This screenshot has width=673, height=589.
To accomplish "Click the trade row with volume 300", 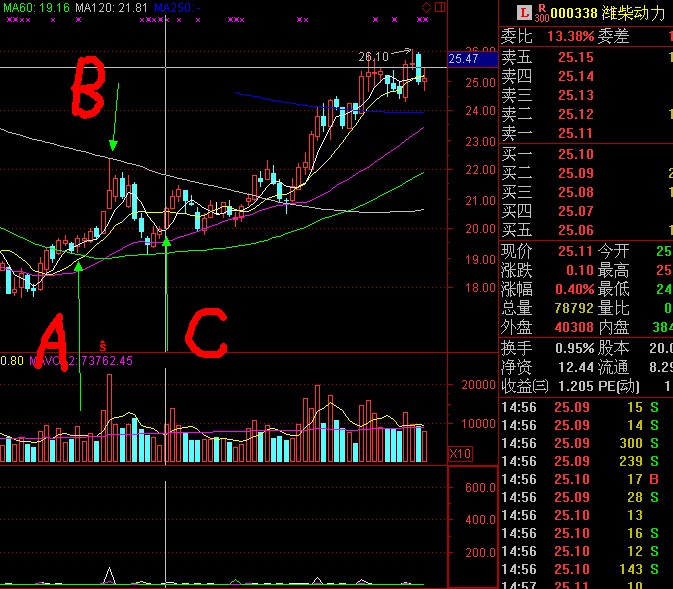I will 585,443.
